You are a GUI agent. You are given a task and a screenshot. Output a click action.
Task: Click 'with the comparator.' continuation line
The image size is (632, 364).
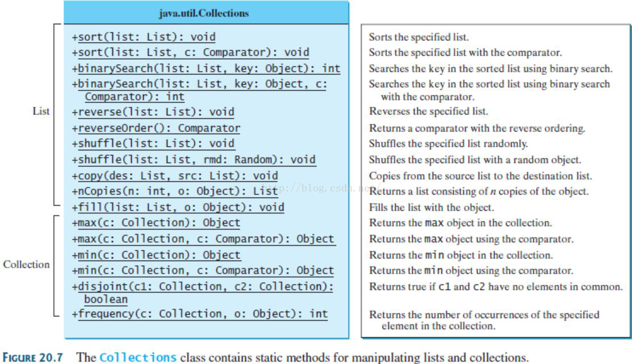pos(428,97)
